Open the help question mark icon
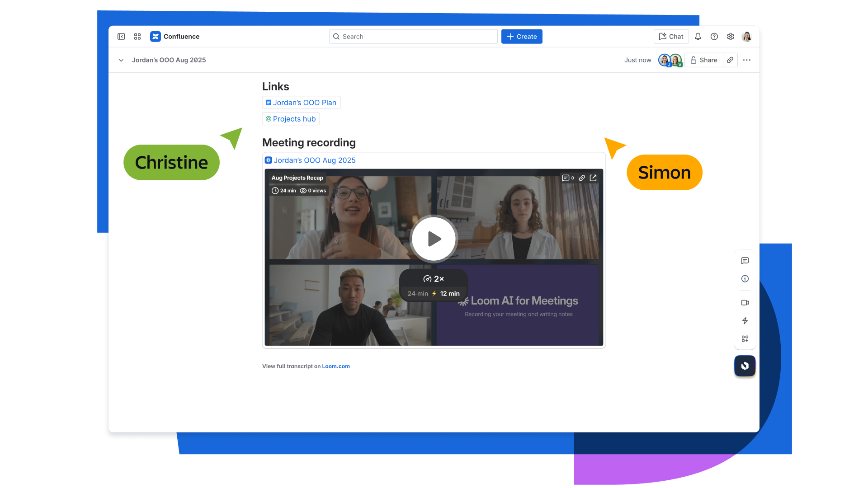This screenshot has height=488, width=868. pyautogui.click(x=714, y=37)
